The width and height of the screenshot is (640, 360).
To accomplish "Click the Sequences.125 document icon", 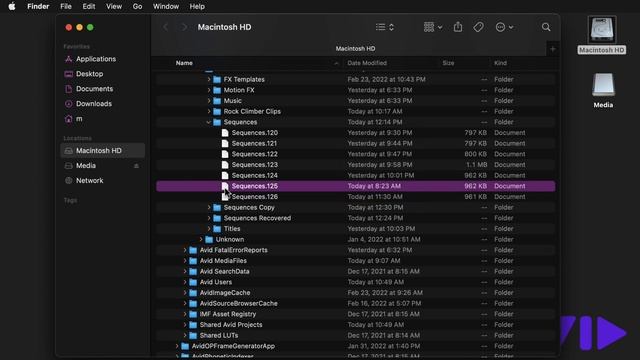I will [225, 186].
